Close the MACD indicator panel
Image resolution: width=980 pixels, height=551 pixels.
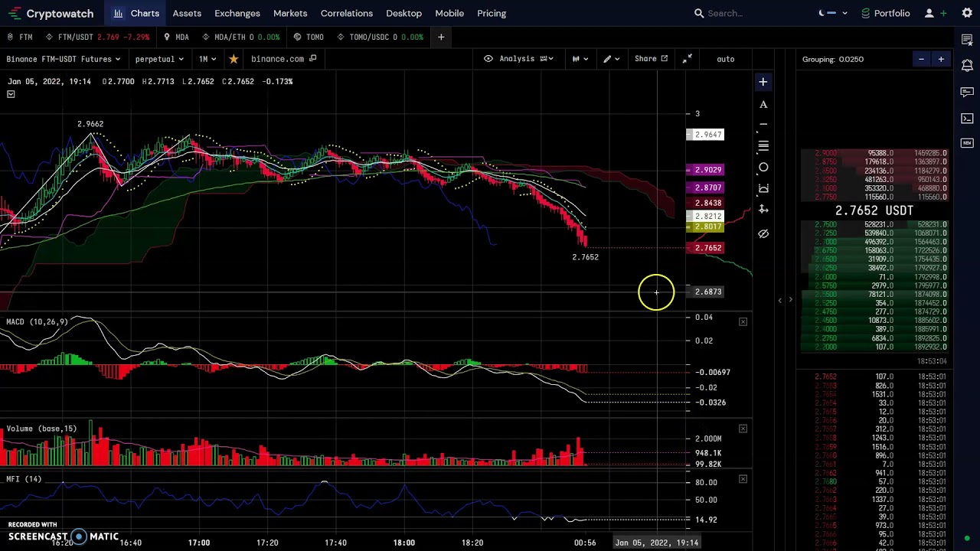pos(743,321)
